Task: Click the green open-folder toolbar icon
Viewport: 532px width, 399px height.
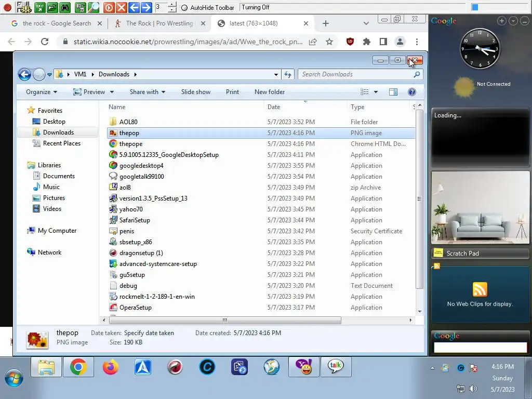Action: coord(52,7)
